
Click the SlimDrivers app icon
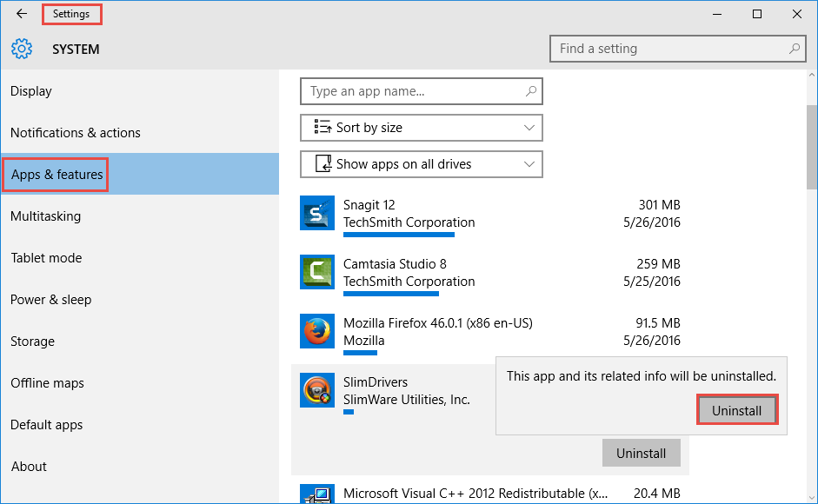pyautogui.click(x=317, y=390)
